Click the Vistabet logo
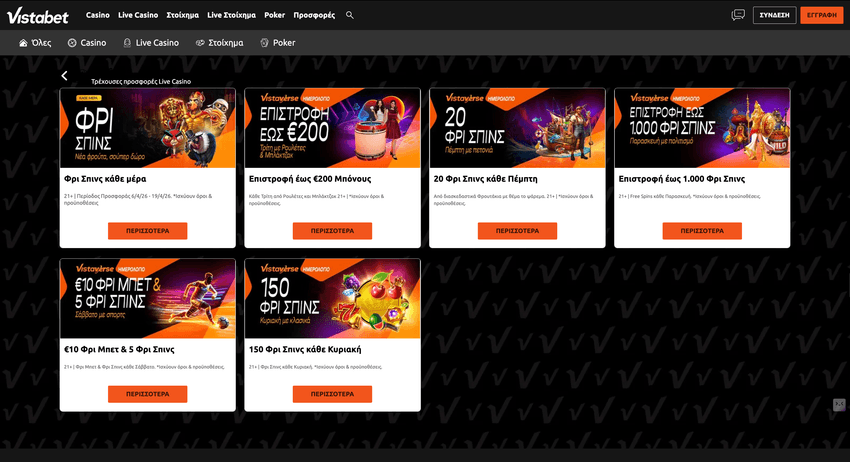 click(37, 16)
